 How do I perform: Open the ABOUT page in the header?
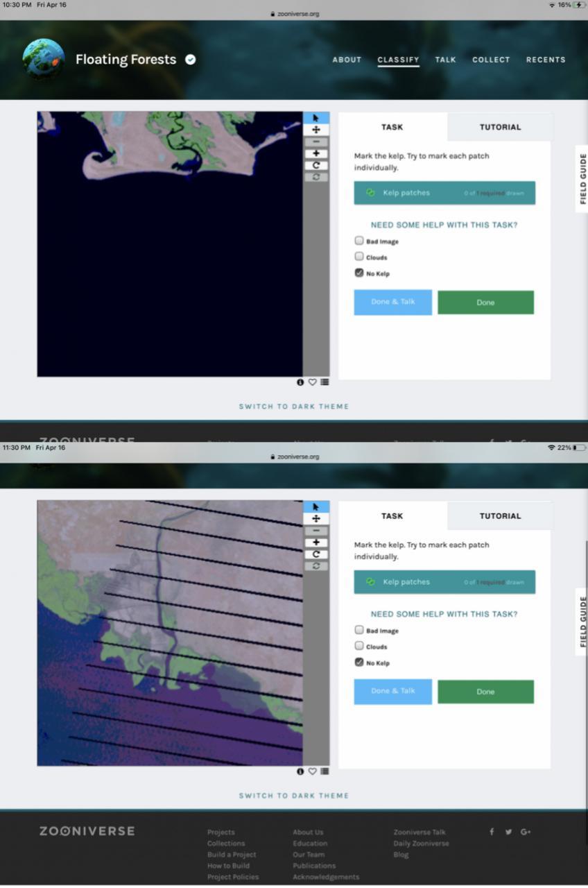click(x=347, y=60)
